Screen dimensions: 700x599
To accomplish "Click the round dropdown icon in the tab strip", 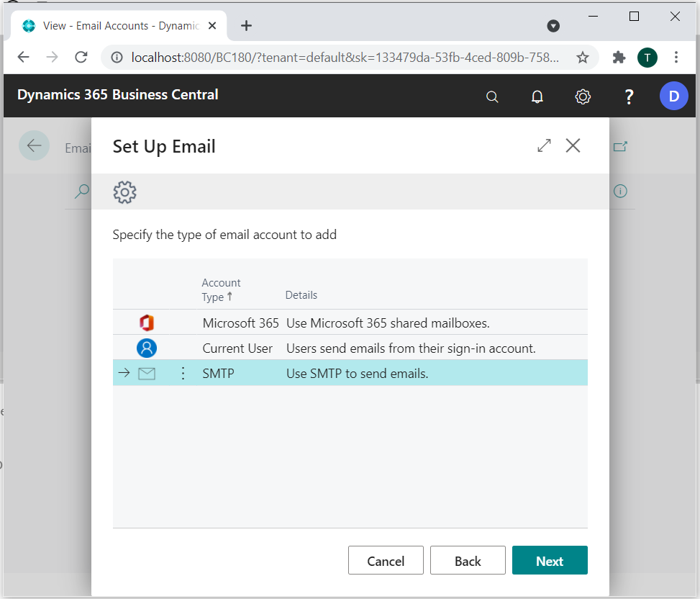I will [x=553, y=26].
